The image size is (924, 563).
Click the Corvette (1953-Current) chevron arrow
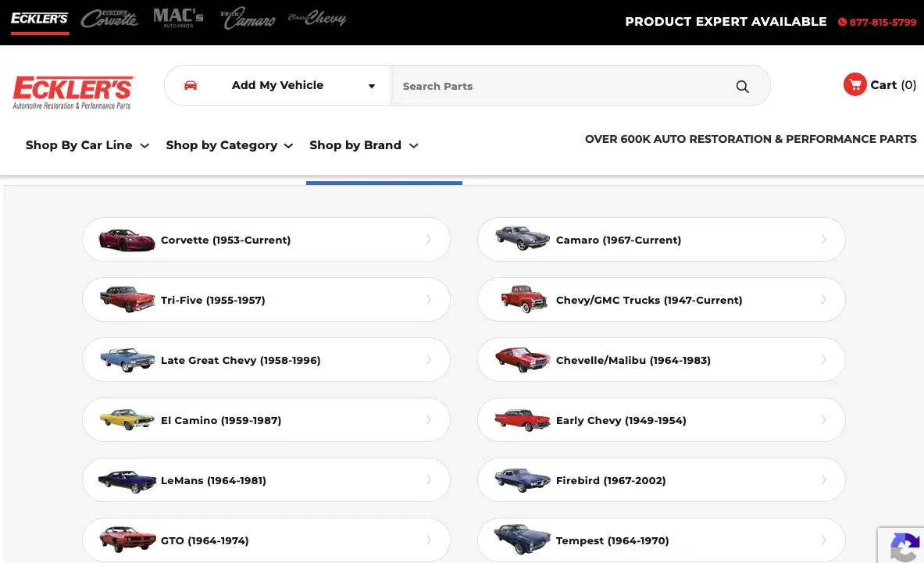point(429,239)
